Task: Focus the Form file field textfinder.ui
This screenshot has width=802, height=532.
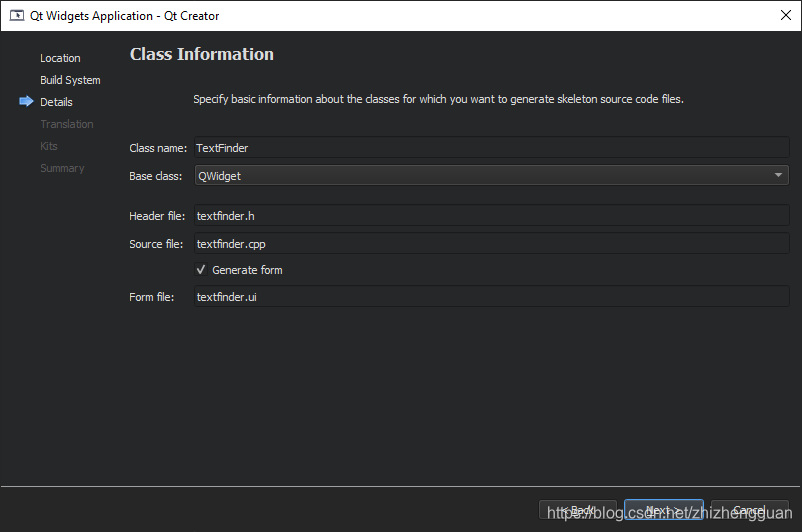Action: 492,296
